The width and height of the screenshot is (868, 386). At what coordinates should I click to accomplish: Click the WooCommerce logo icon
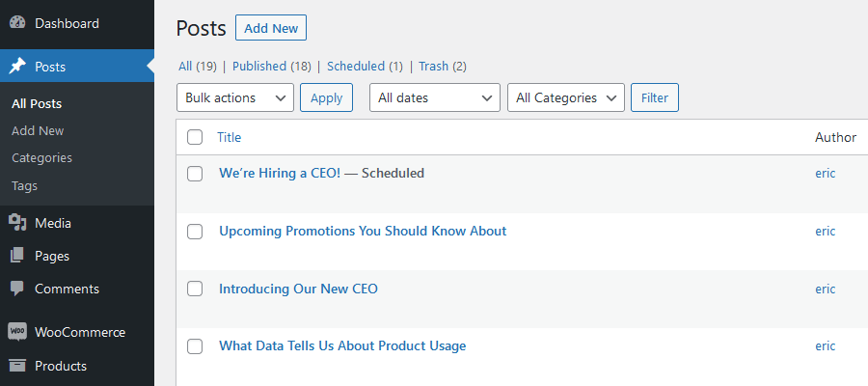point(17,332)
